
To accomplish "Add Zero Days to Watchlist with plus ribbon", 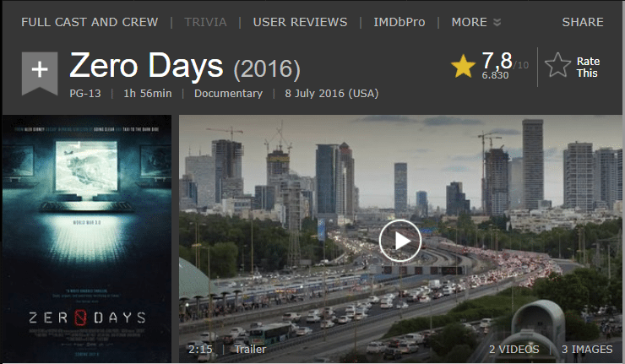I will click(x=40, y=73).
